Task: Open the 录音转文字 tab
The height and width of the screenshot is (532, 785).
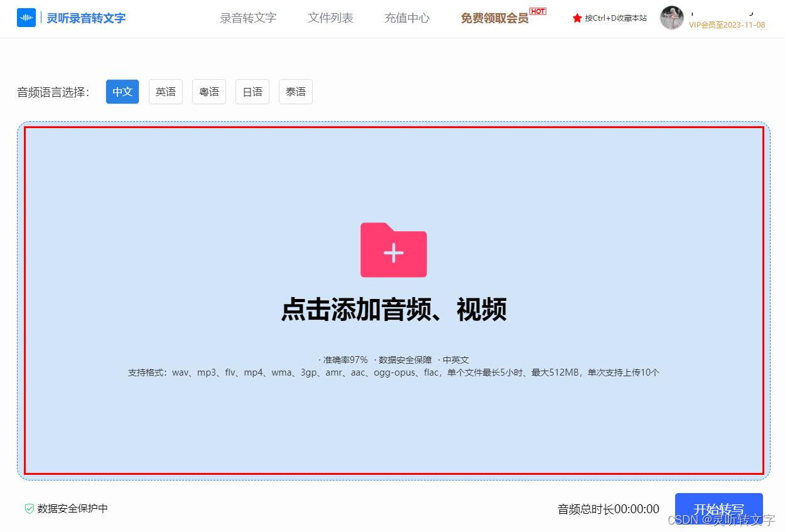Action: [x=248, y=18]
